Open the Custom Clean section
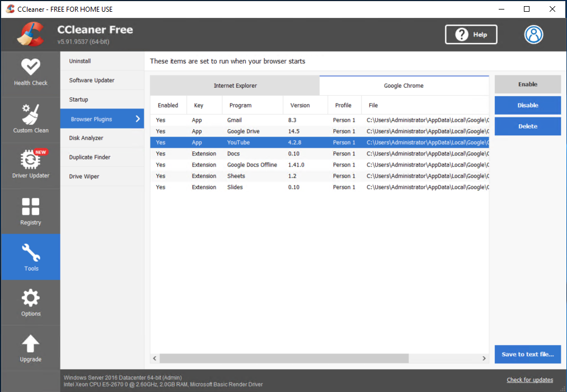The height and width of the screenshot is (392, 567). coord(31,120)
